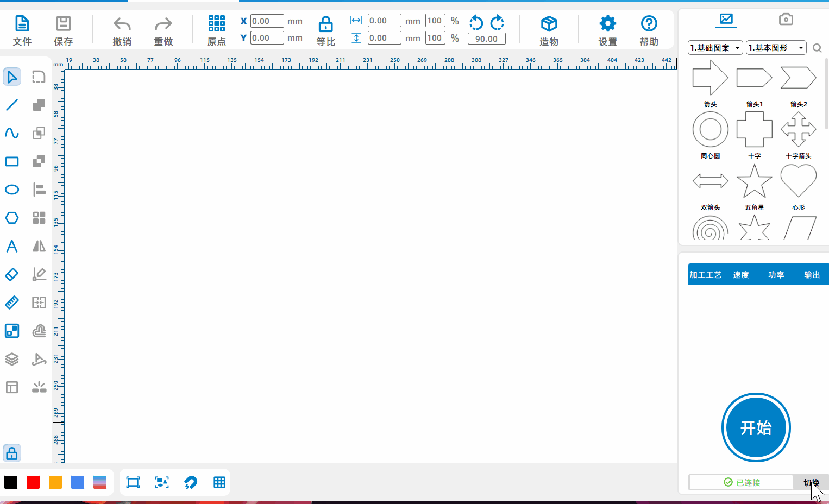Image resolution: width=829 pixels, height=504 pixels.
Task: Insert the 十字 cross shape
Action: click(x=755, y=129)
